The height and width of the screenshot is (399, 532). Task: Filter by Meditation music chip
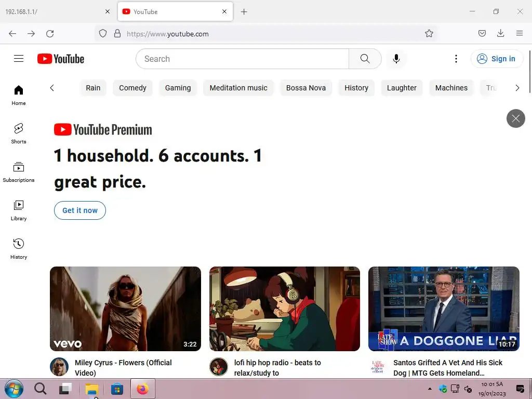pos(238,88)
